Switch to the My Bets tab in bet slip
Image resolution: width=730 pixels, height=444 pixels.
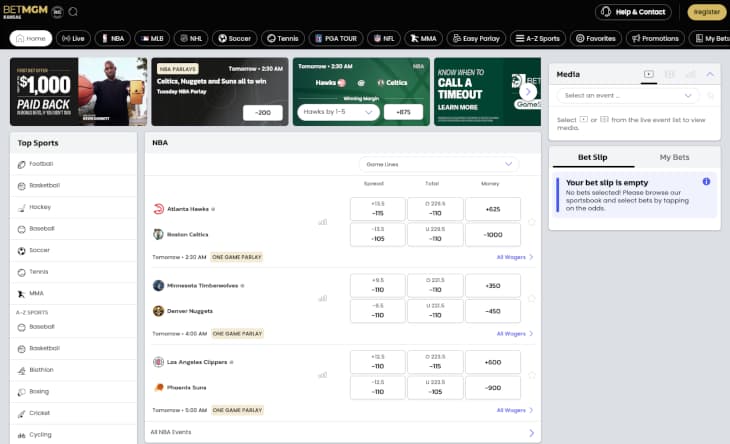pos(674,157)
